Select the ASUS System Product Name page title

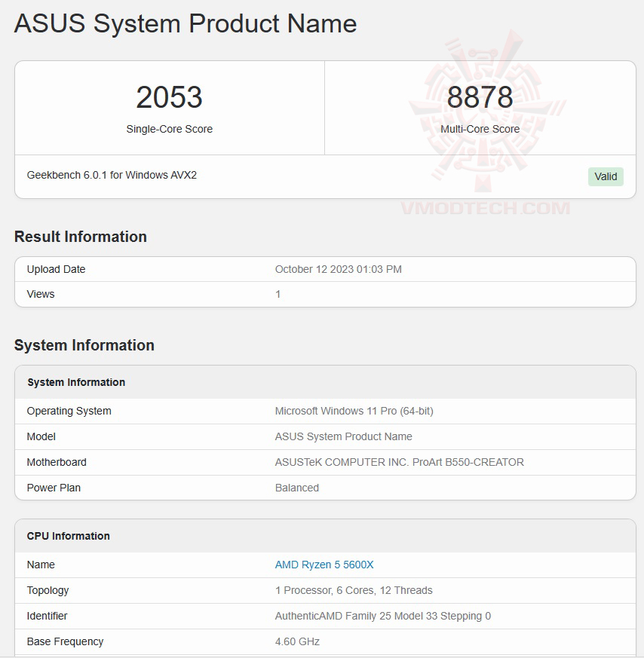coord(186,23)
